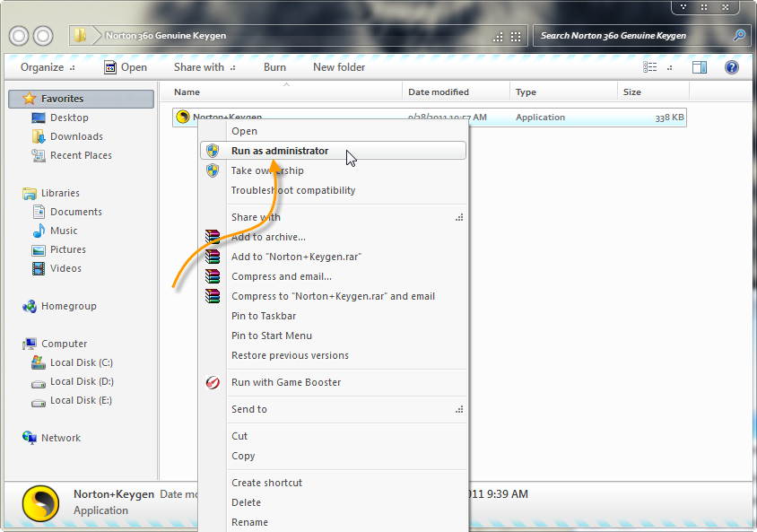
Task: Expand the views options dropdown arrow
Action: pos(670,67)
